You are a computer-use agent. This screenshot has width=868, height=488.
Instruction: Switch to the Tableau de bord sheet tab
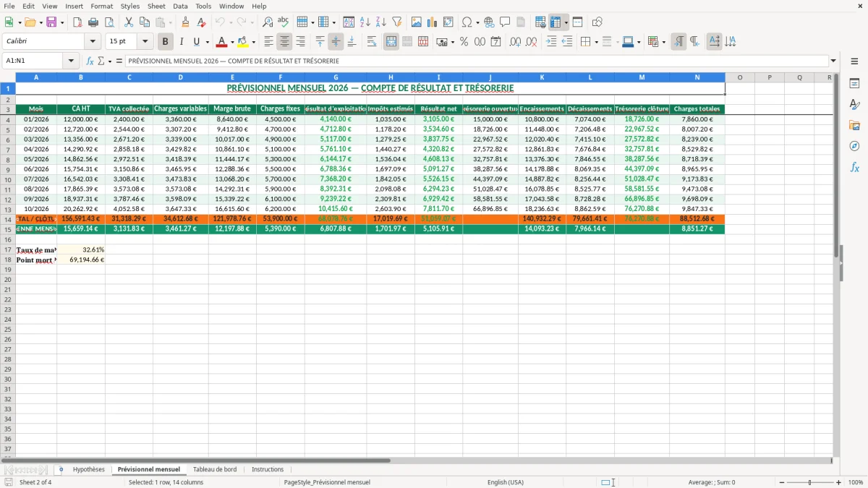(215, 469)
